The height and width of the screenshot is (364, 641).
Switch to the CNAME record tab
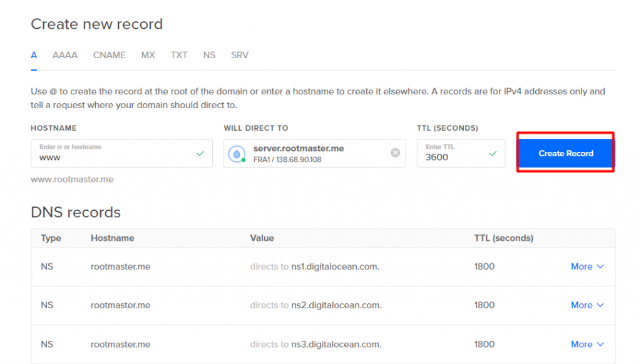[109, 55]
